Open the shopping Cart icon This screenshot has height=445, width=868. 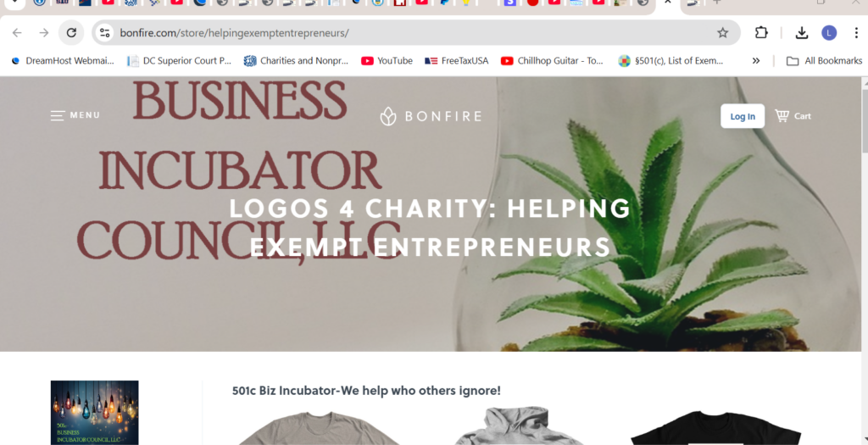[x=793, y=116]
